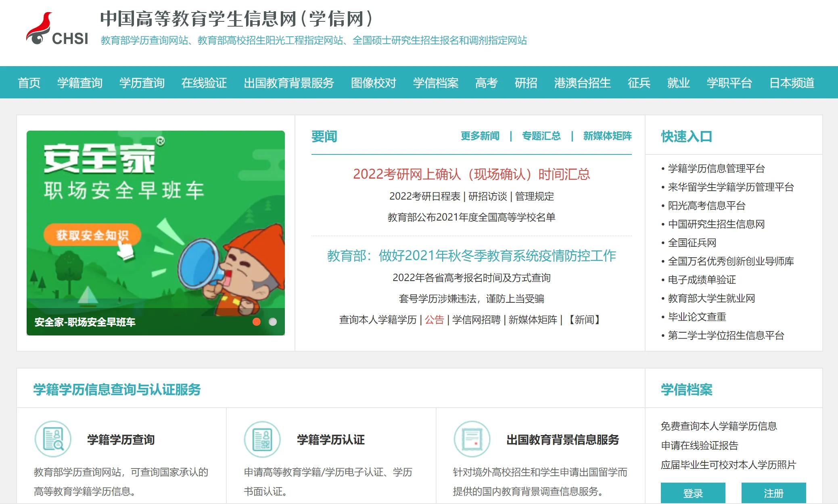The image size is (838, 504).
Task: Select the first carousel indicator dot
Action: pyautogui.click(x=257, y=322)
